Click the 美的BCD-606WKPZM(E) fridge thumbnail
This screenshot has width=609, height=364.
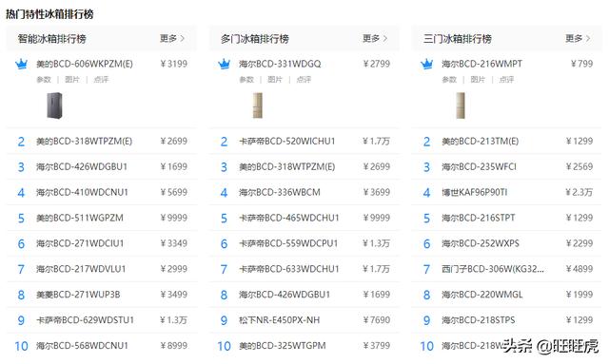54,105
